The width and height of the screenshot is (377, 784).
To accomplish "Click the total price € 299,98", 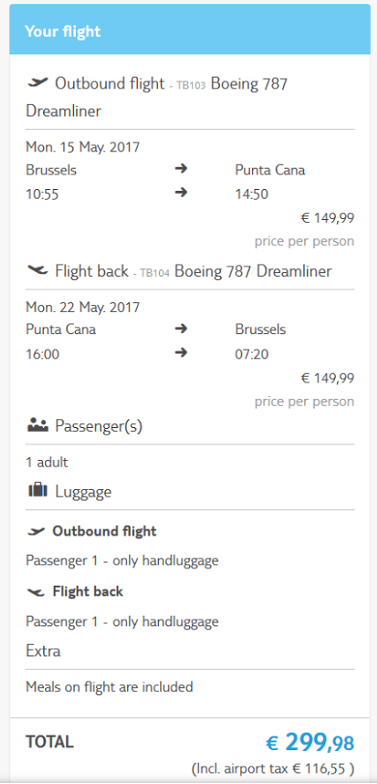I will point(310,742).
